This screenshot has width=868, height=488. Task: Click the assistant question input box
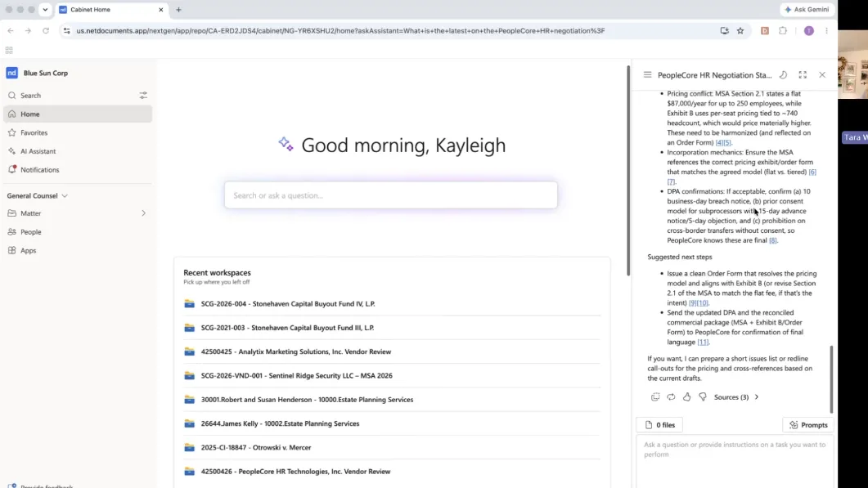[735, 462]
